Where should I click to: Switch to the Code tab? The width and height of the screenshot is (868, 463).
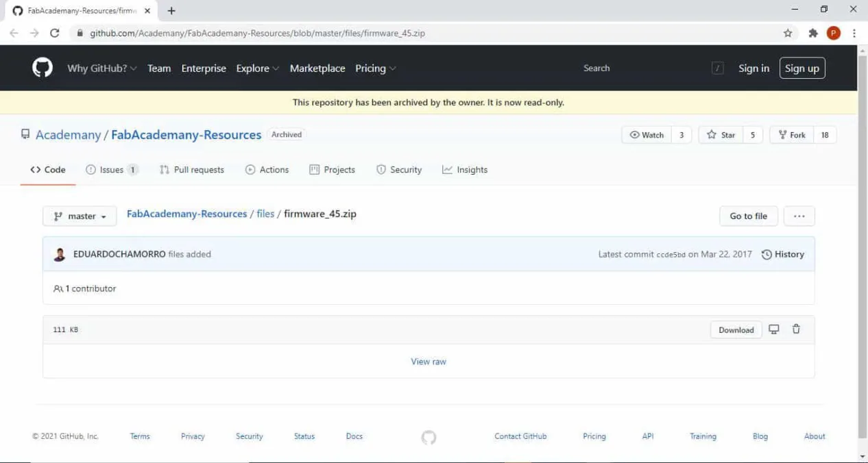48,170
